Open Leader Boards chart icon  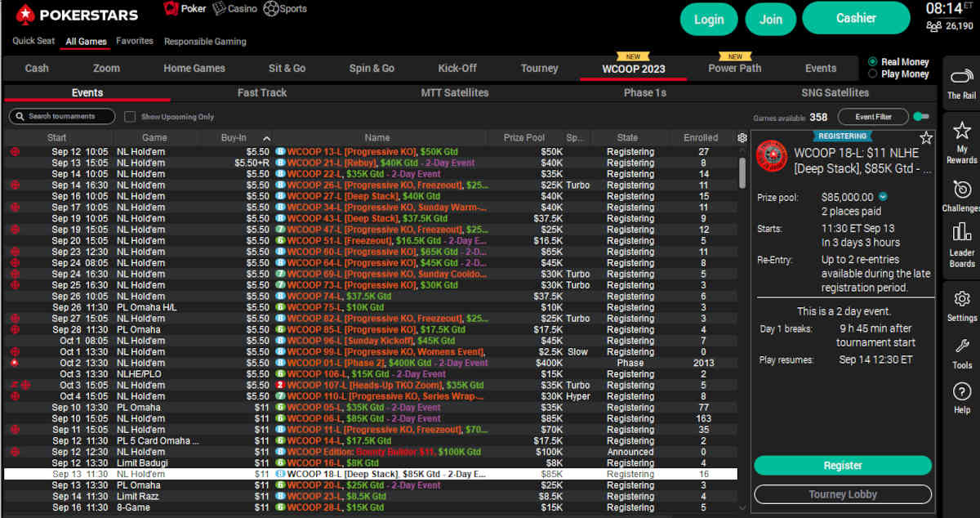(x=961, y=232)
